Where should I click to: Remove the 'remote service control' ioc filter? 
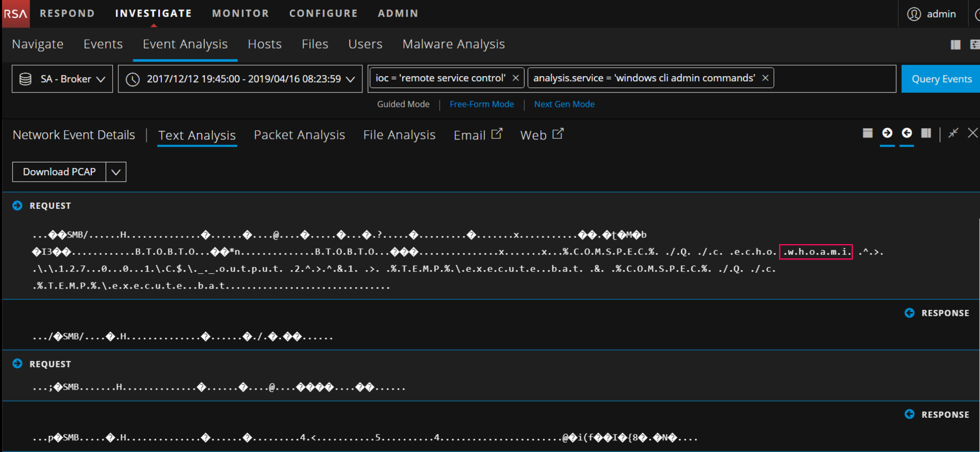tap(516, 78)
